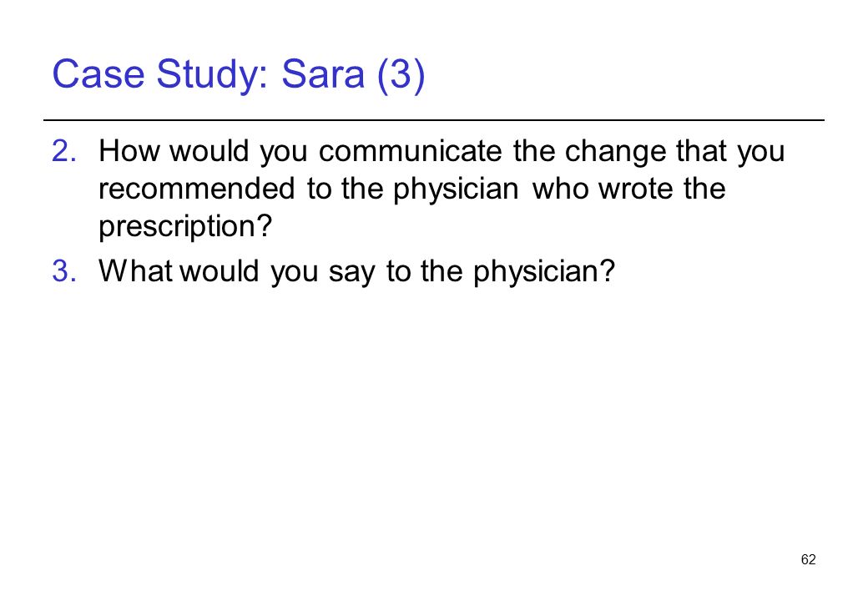Click the word 'Case' in the title

[98, 73]
